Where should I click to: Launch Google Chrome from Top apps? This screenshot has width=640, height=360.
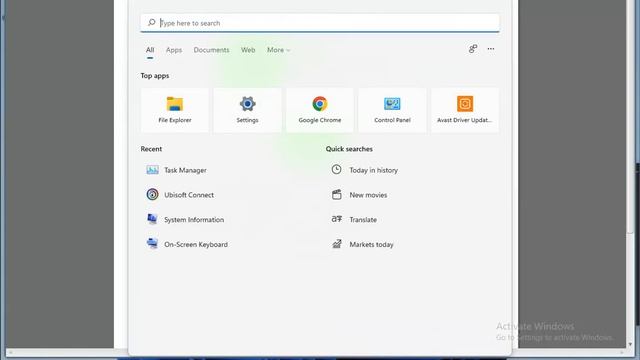coord(320,110)
